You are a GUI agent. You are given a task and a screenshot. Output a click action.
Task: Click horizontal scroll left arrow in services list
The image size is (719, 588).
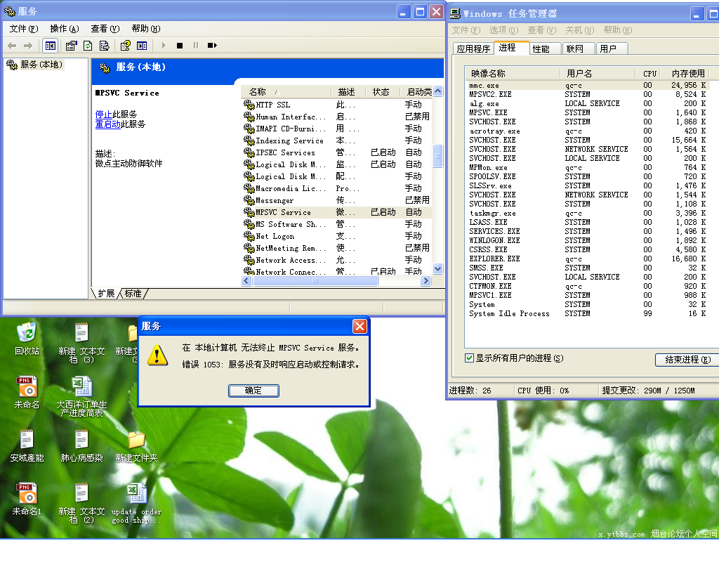(x=246, y=281)
